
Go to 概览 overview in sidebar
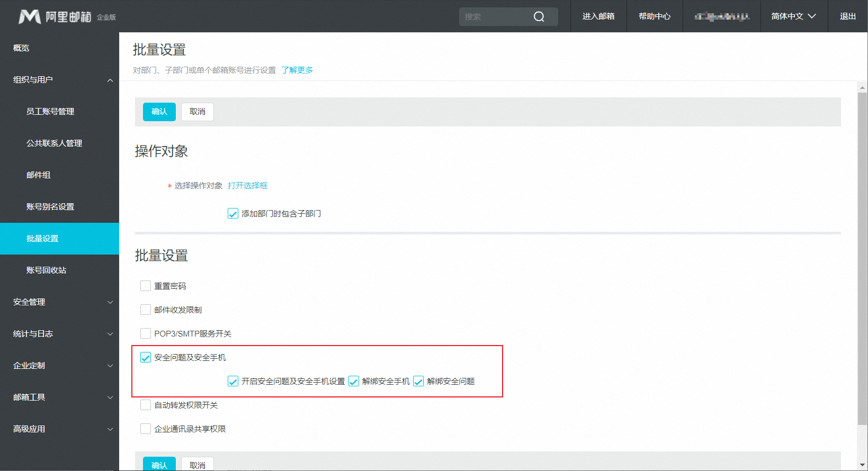point(59,48)
